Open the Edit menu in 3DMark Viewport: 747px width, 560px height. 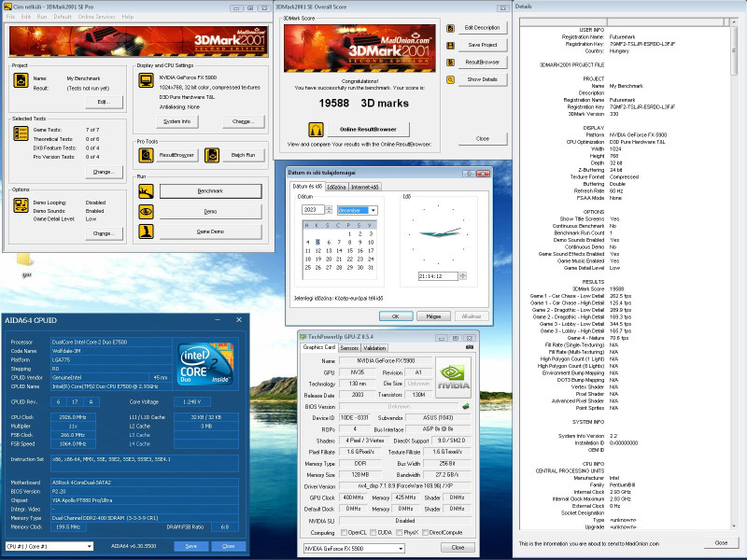tap(26, 17)
